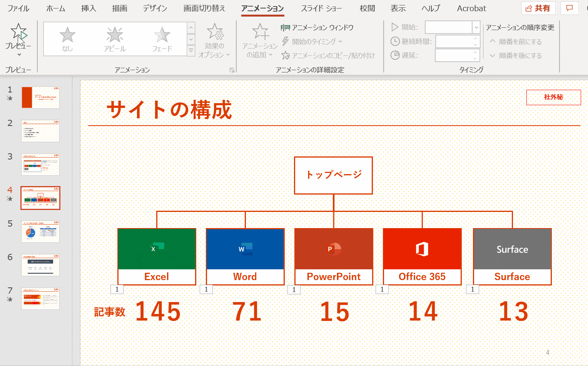
Task: Click animation star marker under slide 4
Action: tap(10, 199)
